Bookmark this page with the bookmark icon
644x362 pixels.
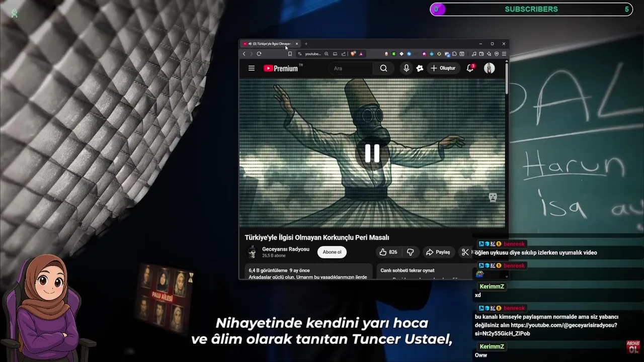(x=290, y=54)
